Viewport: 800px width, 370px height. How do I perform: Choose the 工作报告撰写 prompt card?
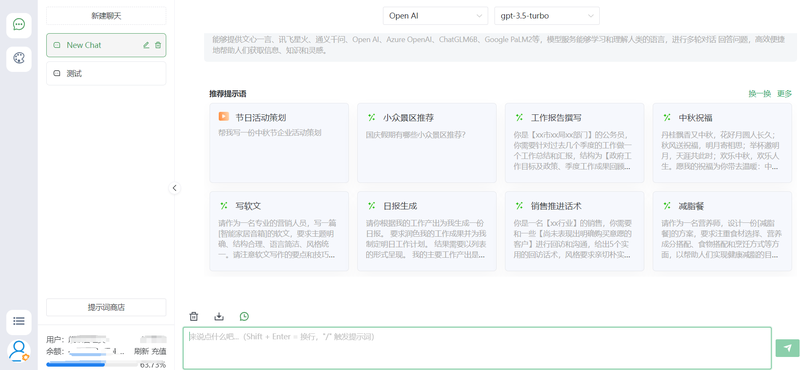click(x=574, y=143)
